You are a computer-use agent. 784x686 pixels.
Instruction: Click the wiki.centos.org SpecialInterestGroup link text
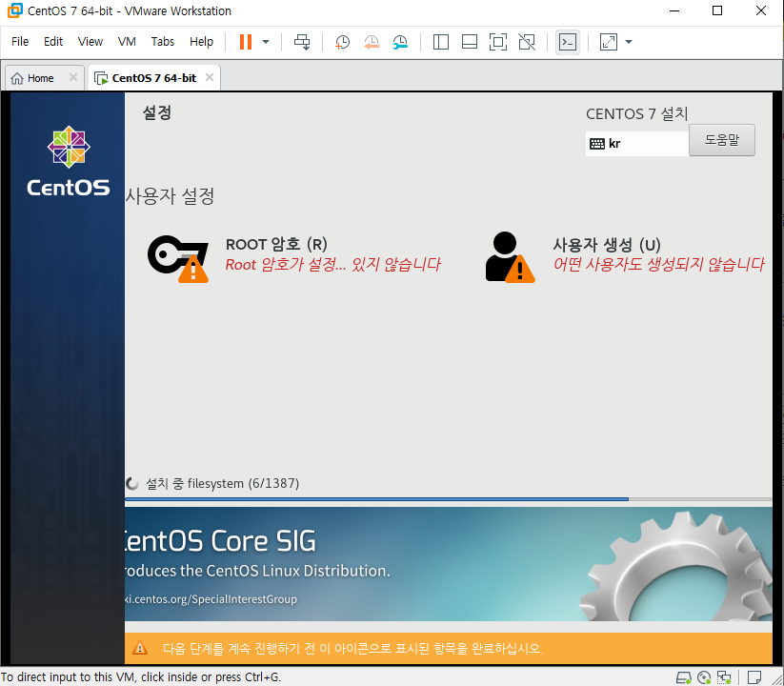pyautogui.click(x=211, y=599)
